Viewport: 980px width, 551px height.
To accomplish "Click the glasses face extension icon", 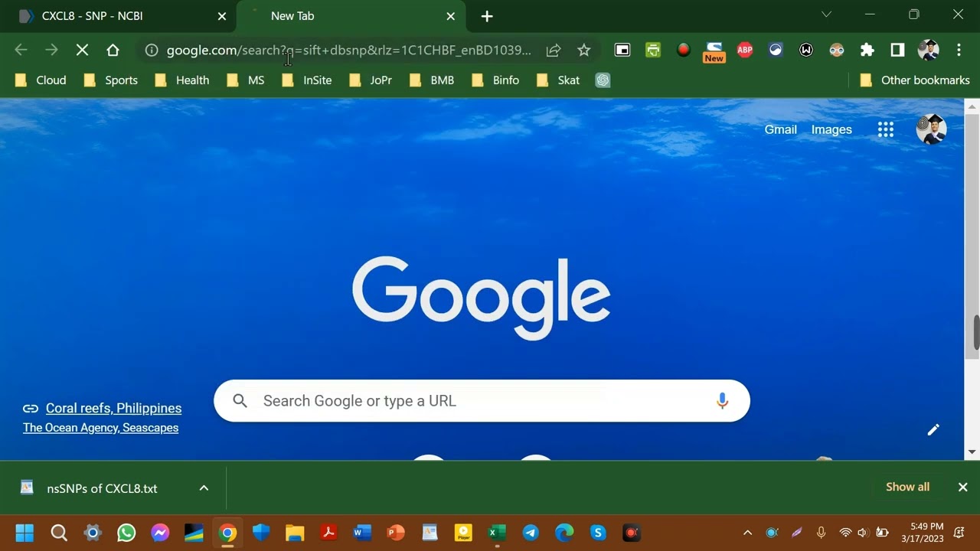I will coord(837,50).
